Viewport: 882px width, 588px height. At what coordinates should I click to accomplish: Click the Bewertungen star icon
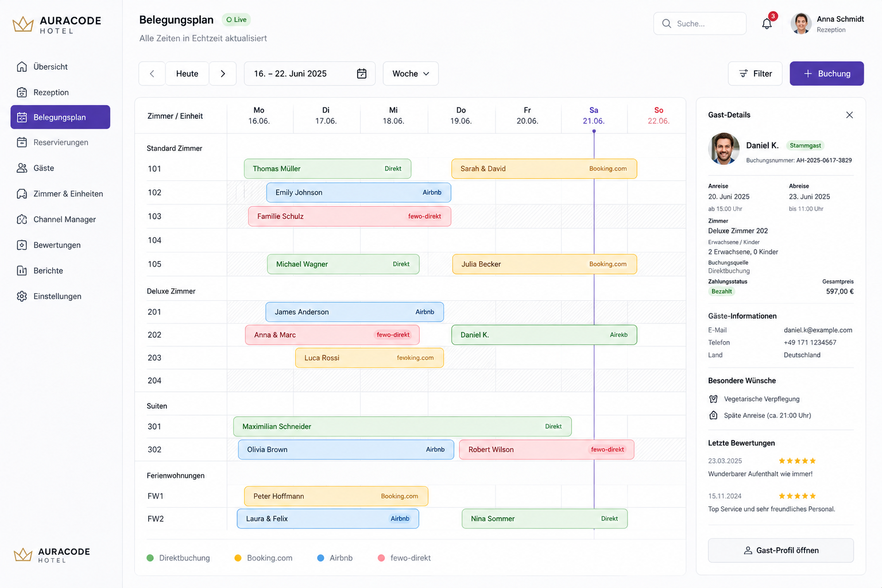tap(22, 245)
